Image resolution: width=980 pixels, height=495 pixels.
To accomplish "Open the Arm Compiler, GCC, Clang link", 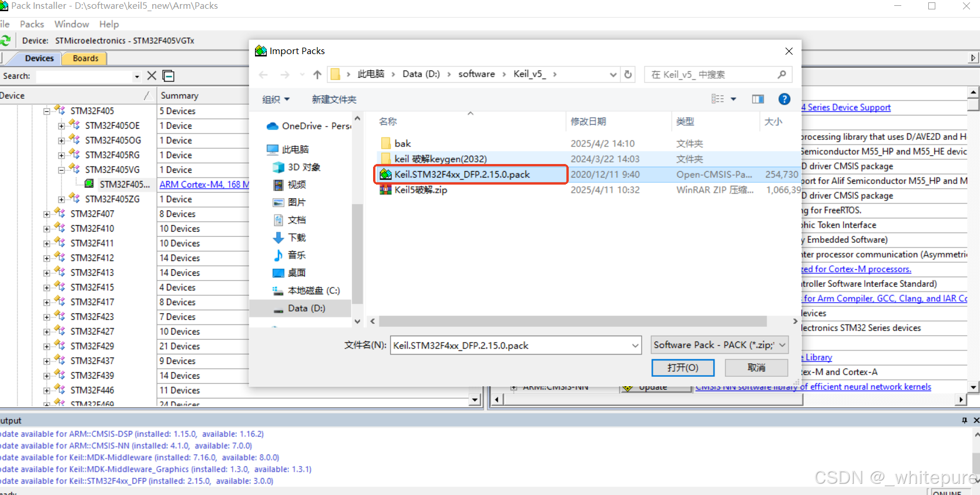I will click(885, 299).
